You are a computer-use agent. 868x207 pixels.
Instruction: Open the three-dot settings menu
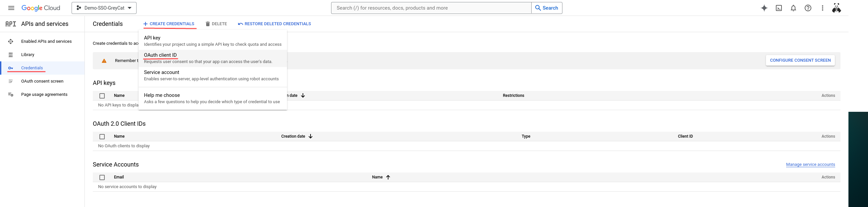(823, 8)
